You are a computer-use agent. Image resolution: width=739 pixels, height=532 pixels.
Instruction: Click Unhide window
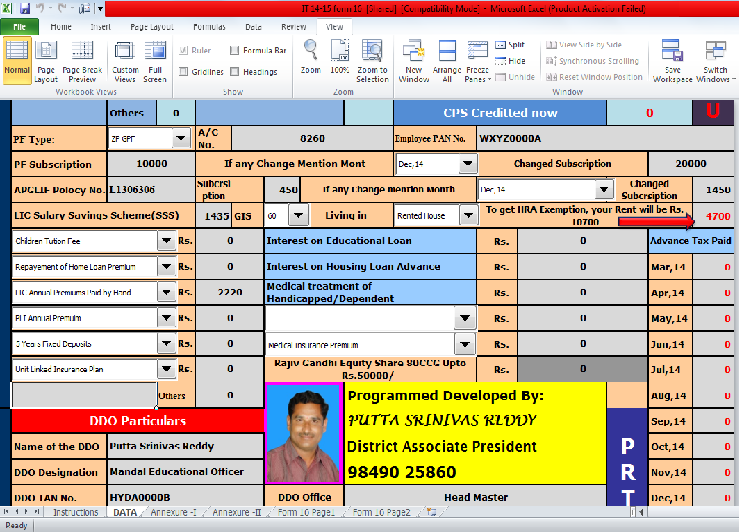point(515,77)
